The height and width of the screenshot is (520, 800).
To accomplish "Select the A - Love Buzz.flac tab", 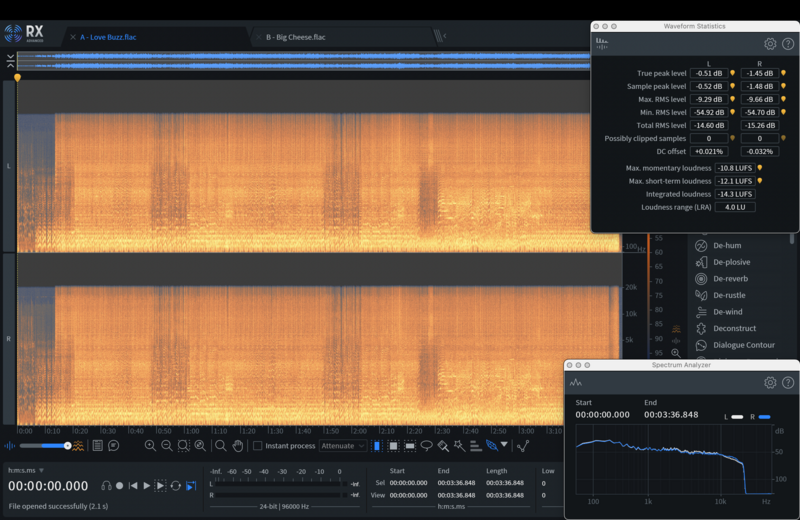I will pyautogui.click(x=110, y=37).
